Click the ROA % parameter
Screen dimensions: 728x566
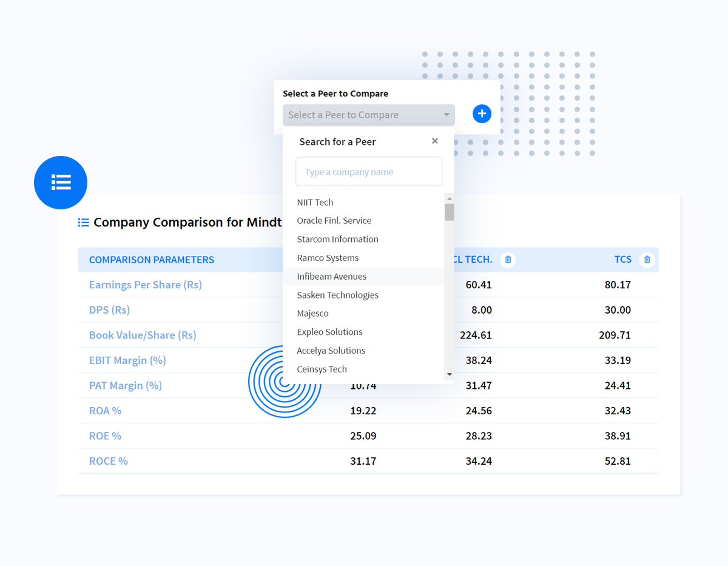[105, 411]
